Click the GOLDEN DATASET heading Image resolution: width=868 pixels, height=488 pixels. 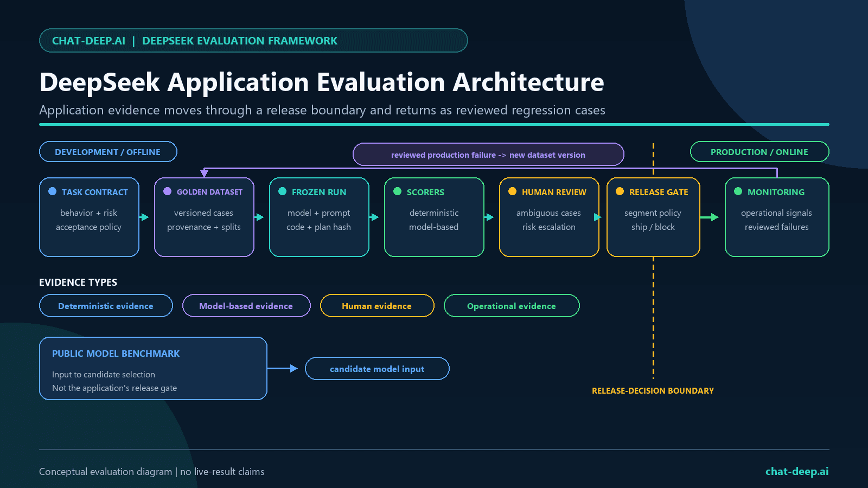pyautogui.click(x=209, y=192)
